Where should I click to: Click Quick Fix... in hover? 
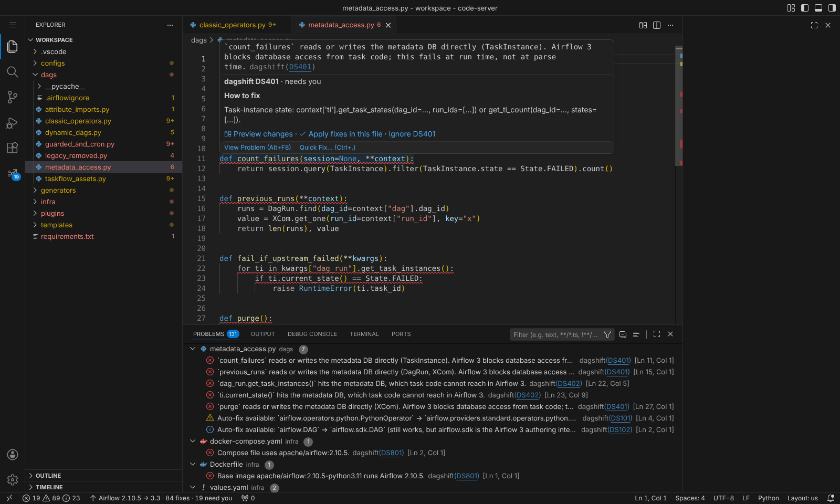coord(328,148)
